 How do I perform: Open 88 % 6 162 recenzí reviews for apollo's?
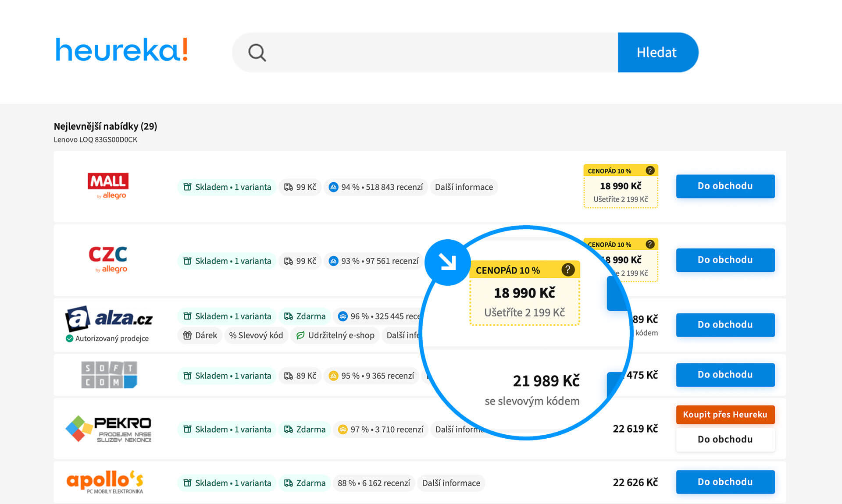point(374,483)
